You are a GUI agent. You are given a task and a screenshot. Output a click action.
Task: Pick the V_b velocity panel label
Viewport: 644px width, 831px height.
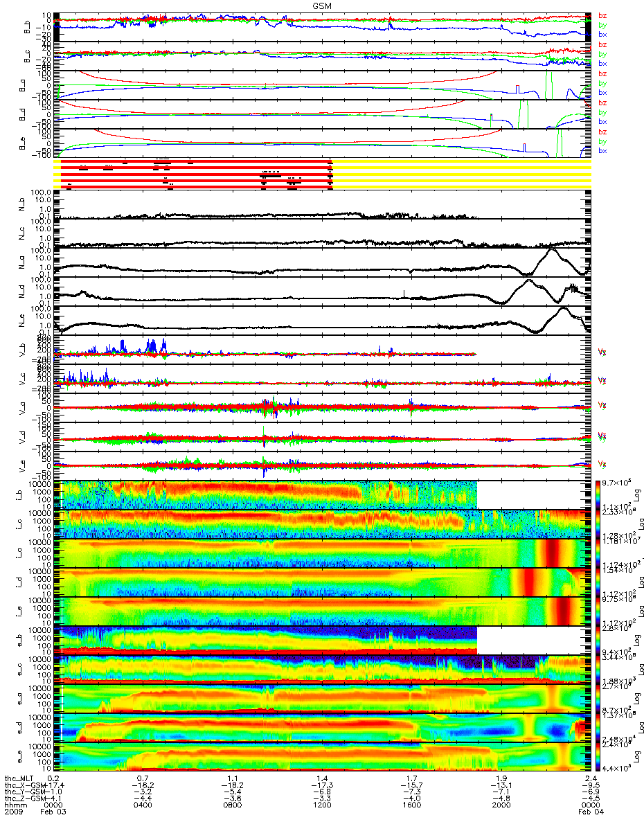pyautogui.click(x=23, y=351)
